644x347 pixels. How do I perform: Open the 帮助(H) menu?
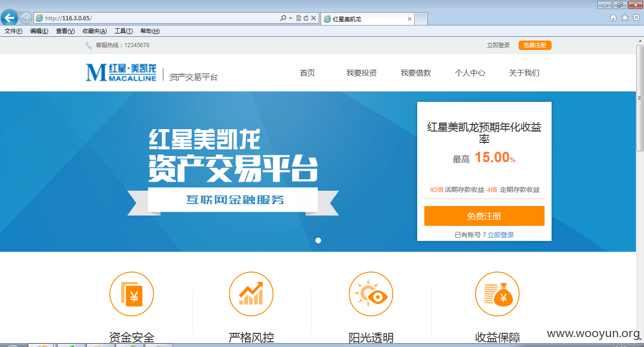(150, 31)
